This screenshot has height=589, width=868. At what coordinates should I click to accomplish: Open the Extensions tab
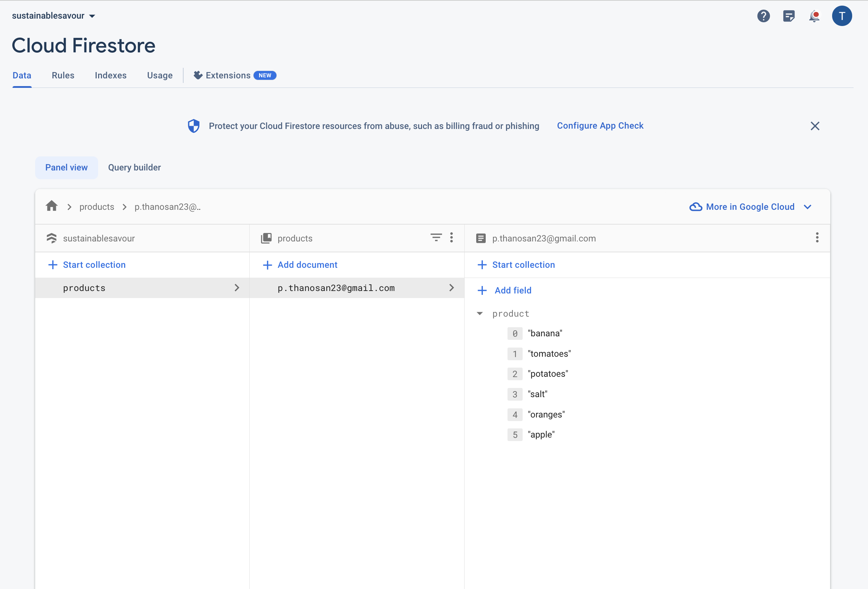[x=228, y=76]
